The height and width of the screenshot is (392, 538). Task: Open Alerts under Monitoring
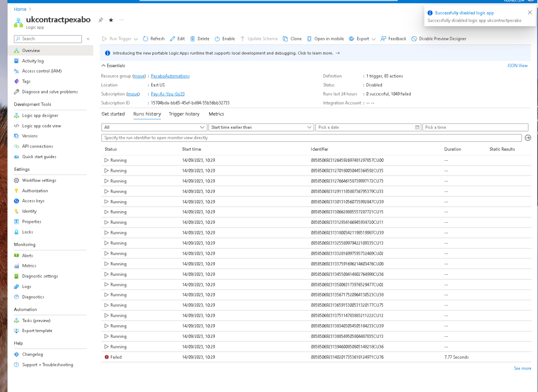click(x=27, y=255)
